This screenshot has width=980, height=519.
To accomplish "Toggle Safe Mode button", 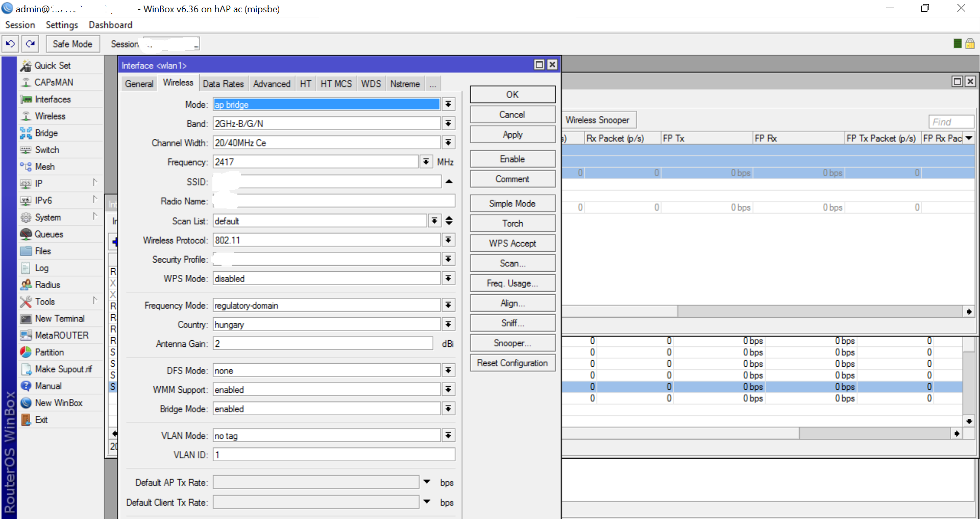I will point(72,44).
